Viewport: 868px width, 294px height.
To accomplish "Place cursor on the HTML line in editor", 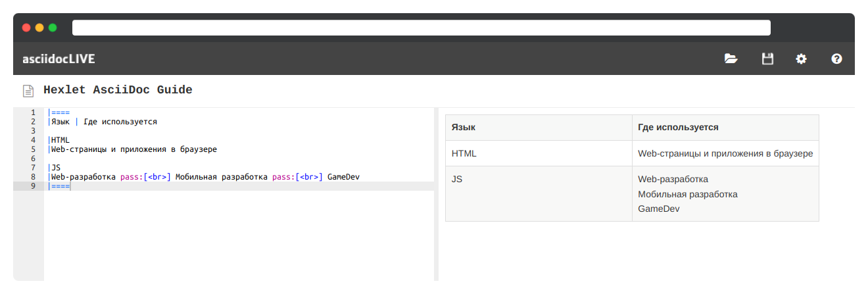I will 60,140.
